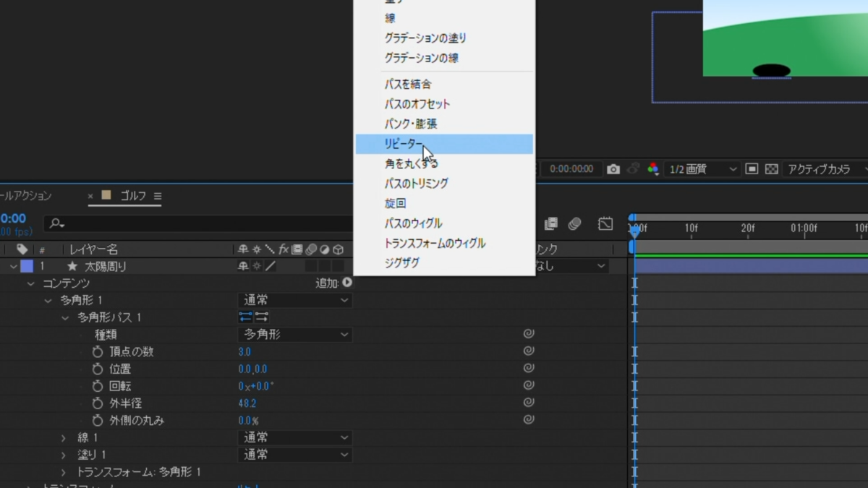Choose トランスフォームのウィグル menu item
The width and height of the screenshot is (868, 488).
pyautogui.click(x=444, y=243)
